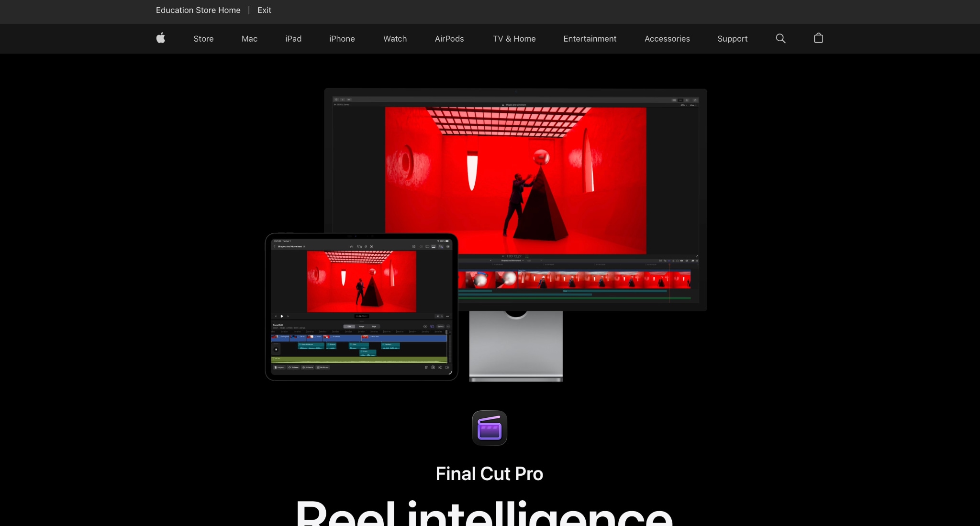Open the Accessories menu
This screenshot has width=980, height=526.
click(667, 39)
